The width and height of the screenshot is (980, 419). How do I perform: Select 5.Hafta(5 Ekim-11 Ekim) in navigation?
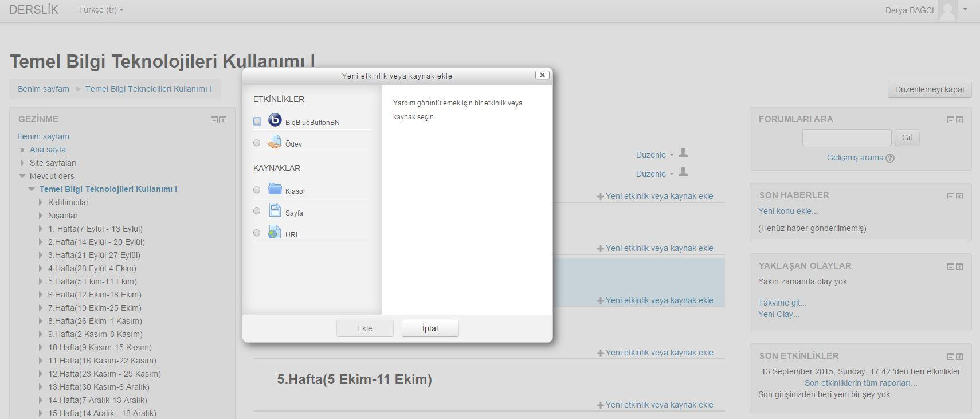(x=92, y=281)
